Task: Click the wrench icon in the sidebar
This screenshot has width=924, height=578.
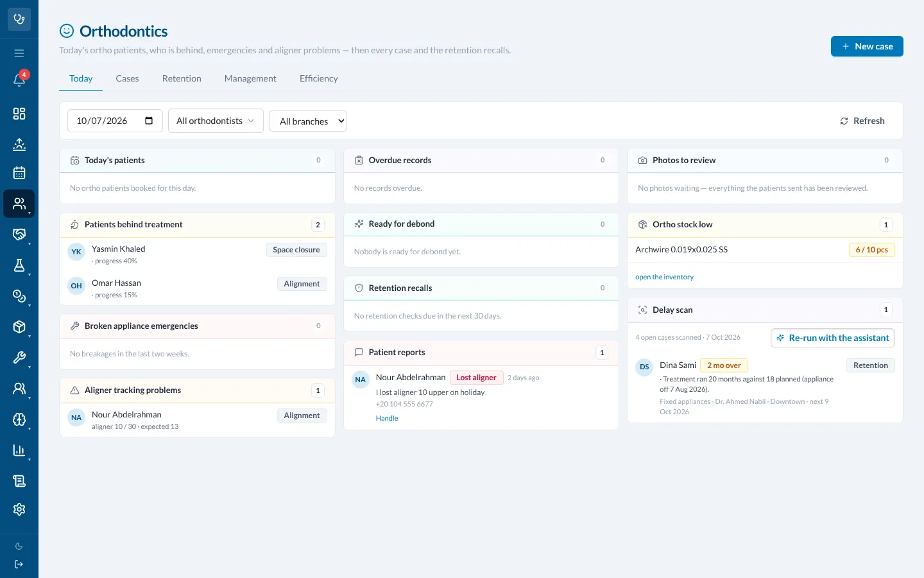Action: 19,358
